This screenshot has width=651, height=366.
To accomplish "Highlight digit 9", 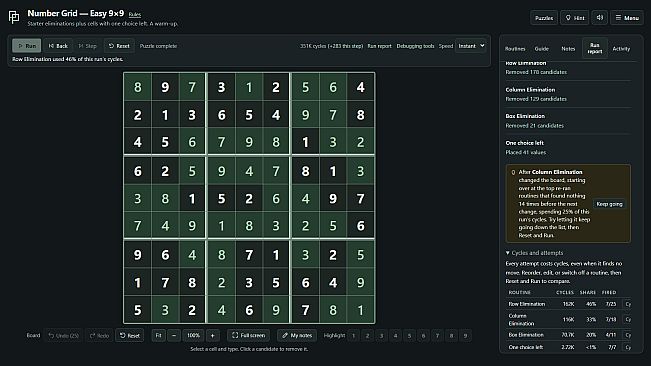I will (x=465, y=336).
